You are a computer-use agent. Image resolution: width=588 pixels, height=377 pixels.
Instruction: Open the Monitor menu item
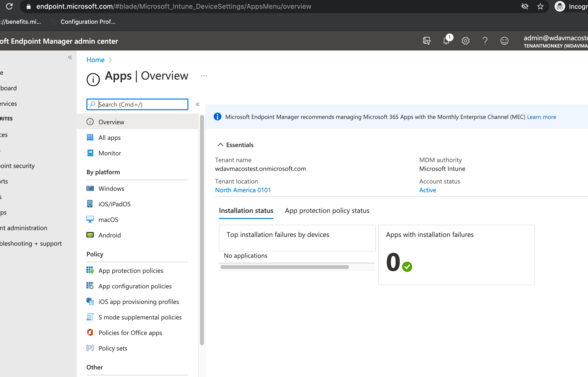(x=138, y=153)
